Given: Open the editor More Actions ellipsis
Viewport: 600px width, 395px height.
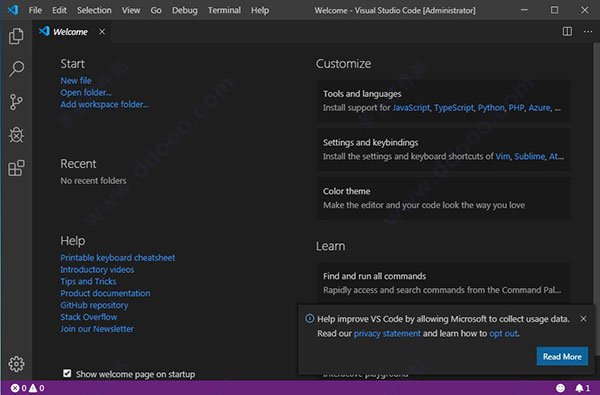Looking at the screenshot, I should click(588, 31).
